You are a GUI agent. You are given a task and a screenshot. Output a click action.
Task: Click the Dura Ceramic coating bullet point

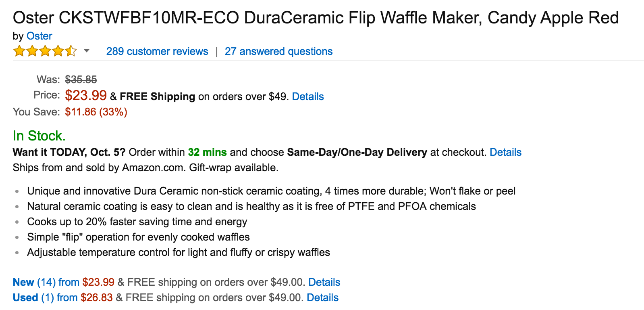click(x=271, y=191)
